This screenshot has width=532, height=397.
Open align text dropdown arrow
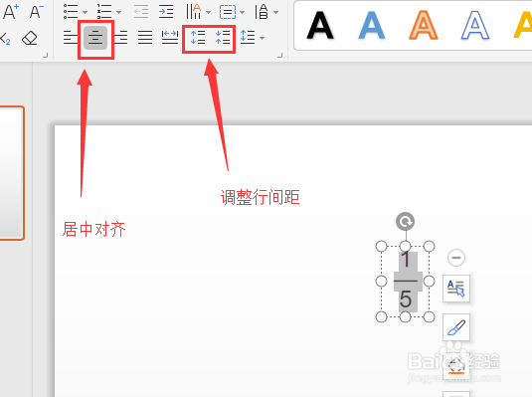coord(242,12)
